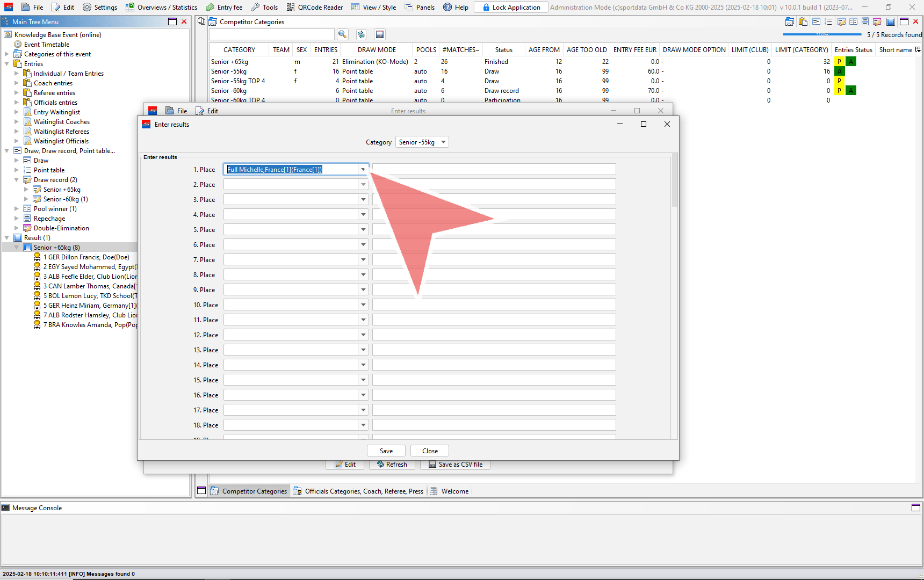The height and width of the screenshot is (580, 924).
Task: Click the detach panel icon left of Competitor Categories
Action: pyautogui.click(x=201, y=21)
